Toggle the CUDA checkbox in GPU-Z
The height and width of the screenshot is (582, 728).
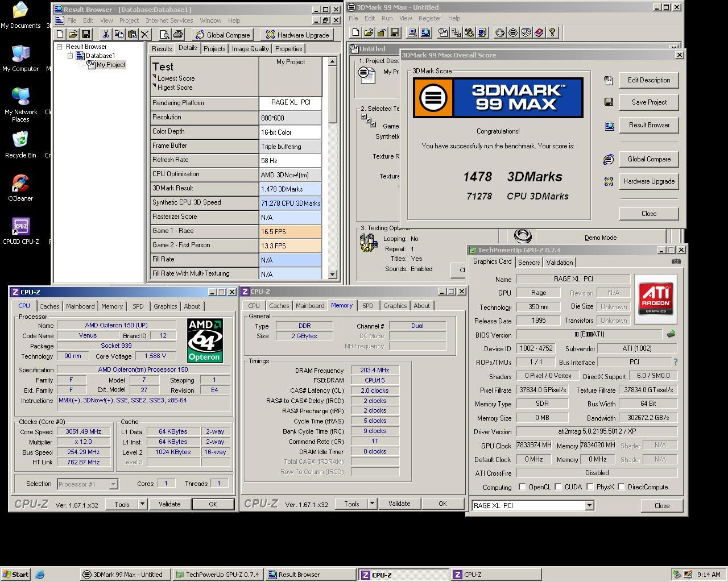[x=558, y=487]
